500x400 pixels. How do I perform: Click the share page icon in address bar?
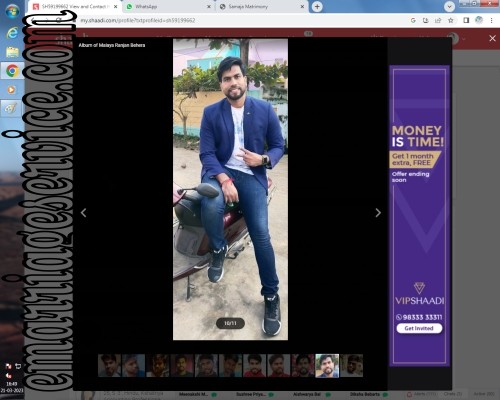pyautogui.click(x=438, y=20)
